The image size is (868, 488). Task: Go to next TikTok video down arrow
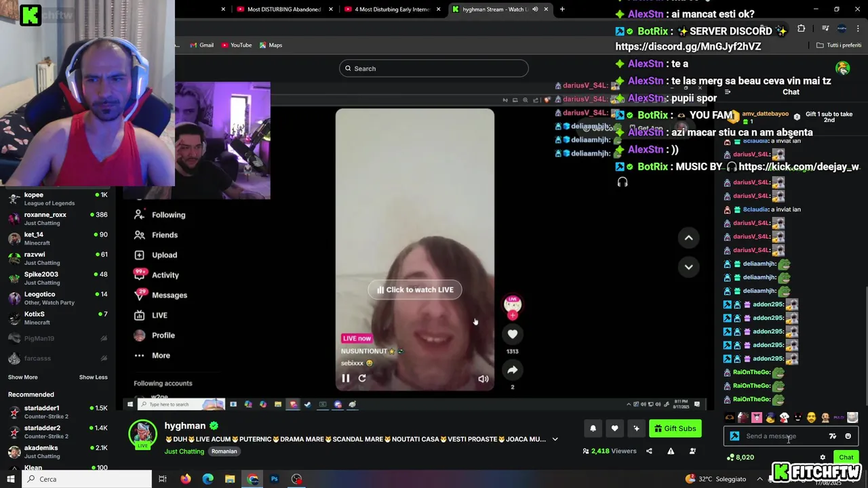[688, 267]
